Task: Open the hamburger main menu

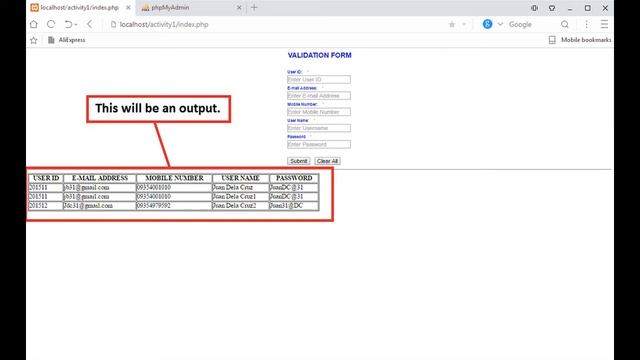Action: pyautogui.click(x=604, y=24)
